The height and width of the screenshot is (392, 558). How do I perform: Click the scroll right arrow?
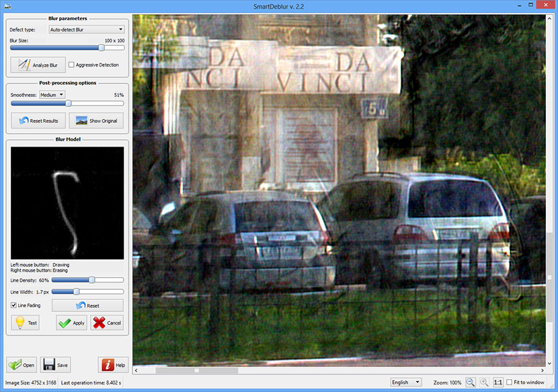(x=543, y=370)
